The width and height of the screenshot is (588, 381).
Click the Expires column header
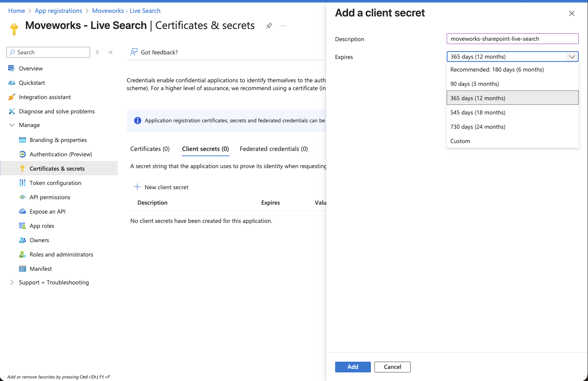(x=270, y=202)
